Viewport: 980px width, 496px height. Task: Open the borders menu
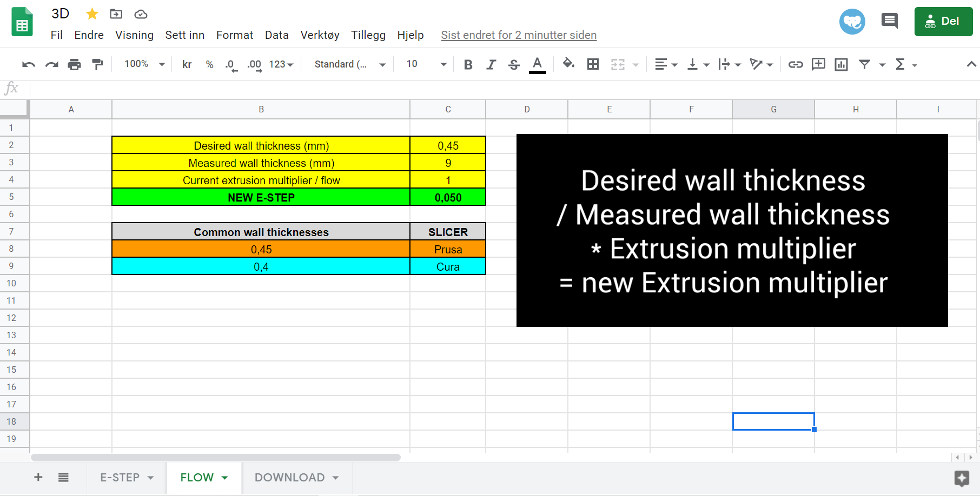coord(593,64)
